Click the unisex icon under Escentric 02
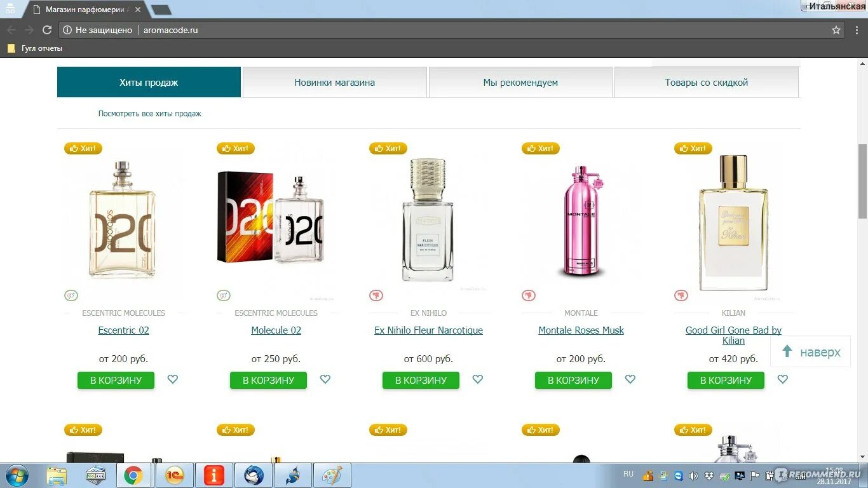This screenshot has height=488, width=868. (71, 295)
